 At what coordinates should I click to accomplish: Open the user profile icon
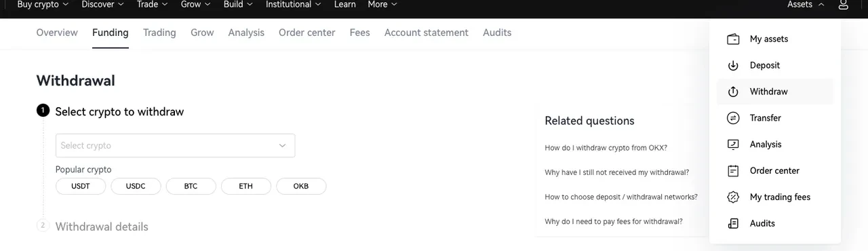pyautogui.click(x=843, y=5)
